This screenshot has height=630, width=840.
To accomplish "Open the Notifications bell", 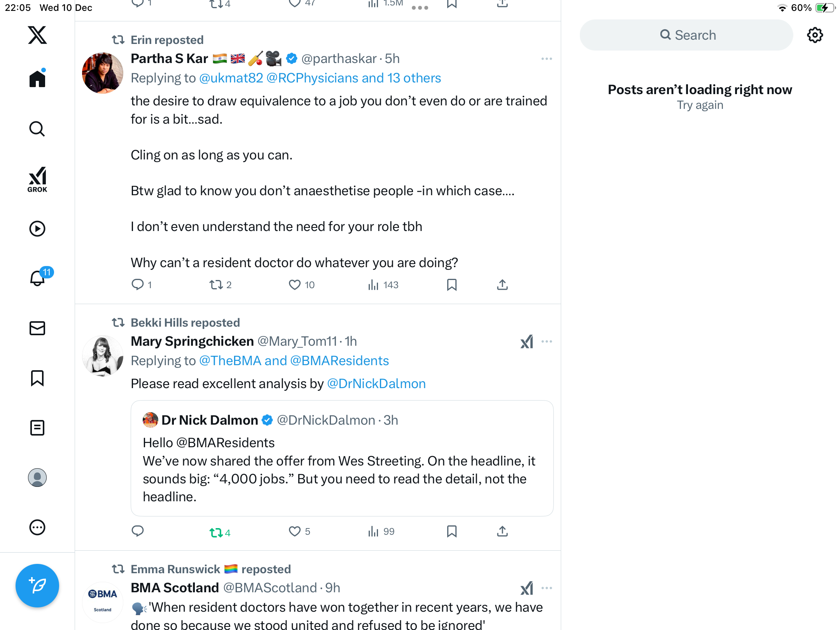I will [38, 278].
